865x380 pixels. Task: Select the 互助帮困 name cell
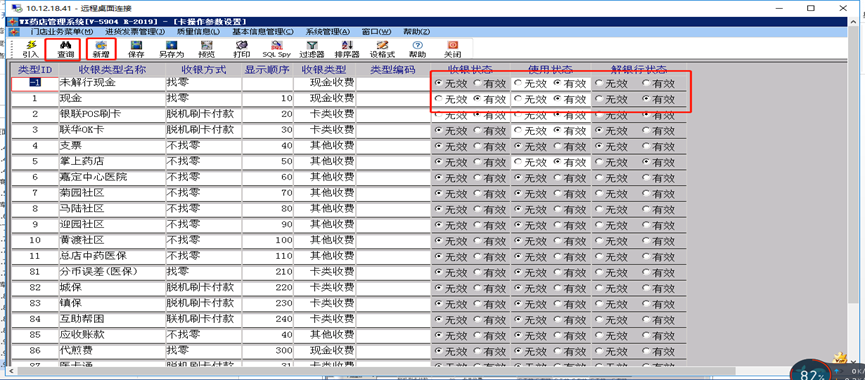click(x=111, y=319)
